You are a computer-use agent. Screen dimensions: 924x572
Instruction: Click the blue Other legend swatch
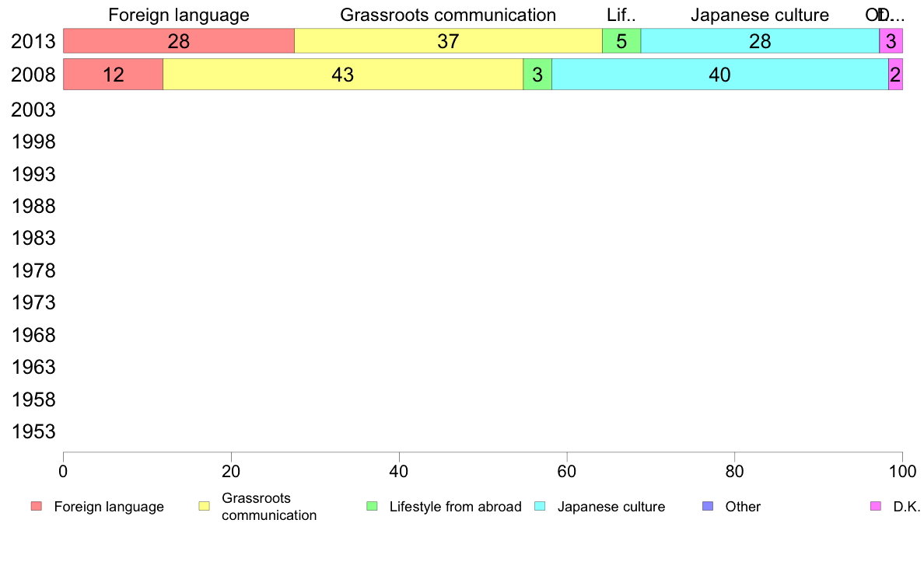click(x=708, y=506)
